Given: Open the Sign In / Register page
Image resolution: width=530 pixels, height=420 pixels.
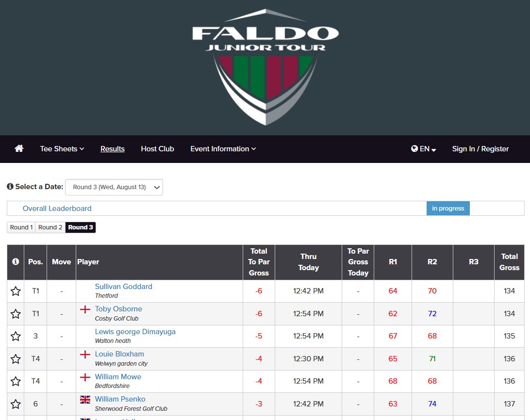Looking at the screenshot, I should (x=480, y=149).
